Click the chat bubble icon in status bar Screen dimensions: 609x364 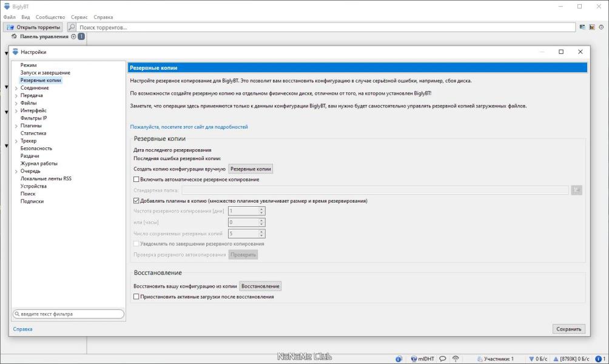coord(442,359)
